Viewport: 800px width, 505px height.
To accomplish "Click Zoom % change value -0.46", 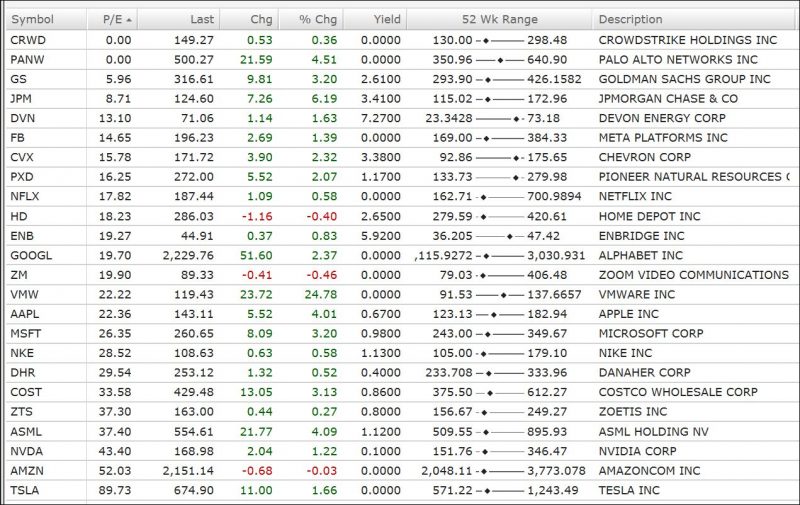I will pyautogui.click(x=321, y=274).
